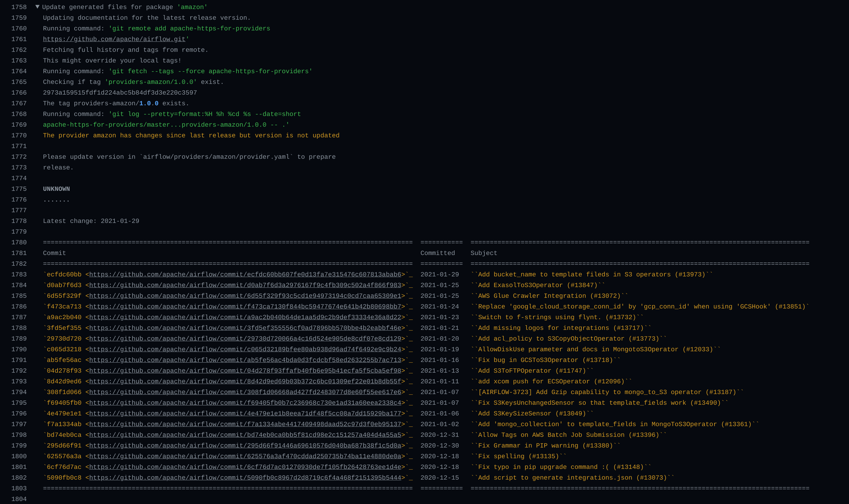Click line number 1770

click(19, 135)
